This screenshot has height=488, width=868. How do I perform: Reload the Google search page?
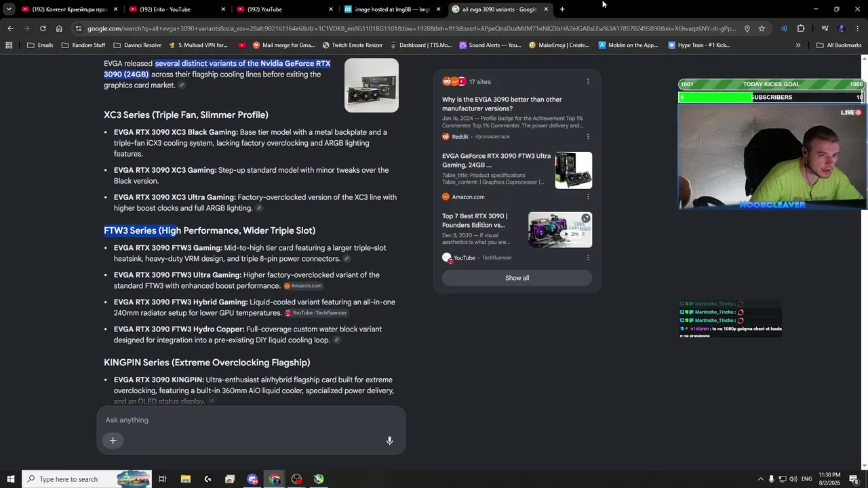pyautogui.click(x=43, y=28)
